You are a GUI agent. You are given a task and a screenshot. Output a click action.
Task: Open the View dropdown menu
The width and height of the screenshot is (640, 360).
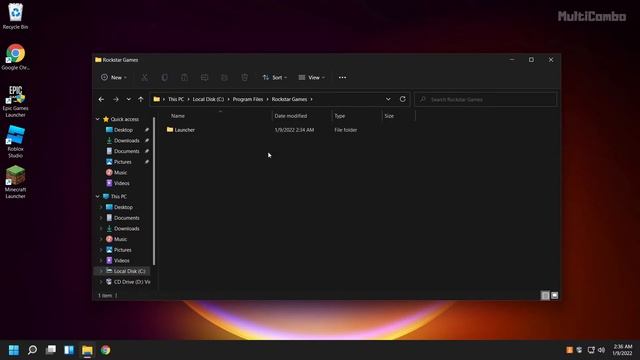pos(311,78)
